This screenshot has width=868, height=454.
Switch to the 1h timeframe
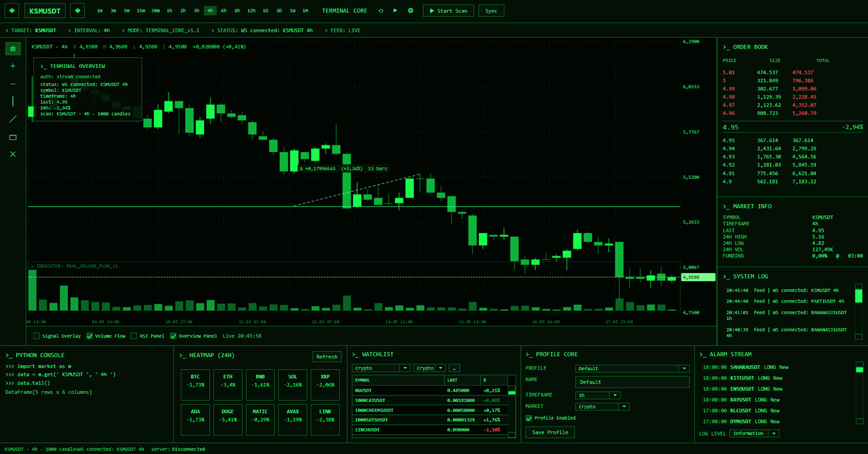point(169,11)
